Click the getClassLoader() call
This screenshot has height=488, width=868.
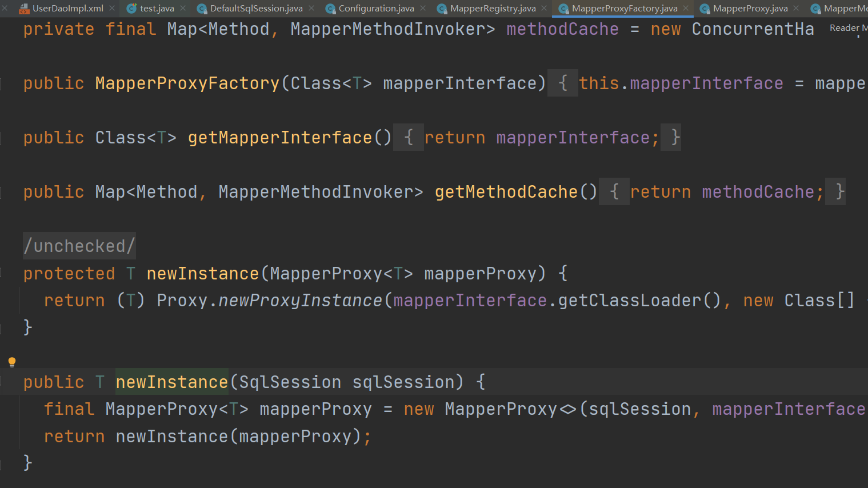pos(639,301)
